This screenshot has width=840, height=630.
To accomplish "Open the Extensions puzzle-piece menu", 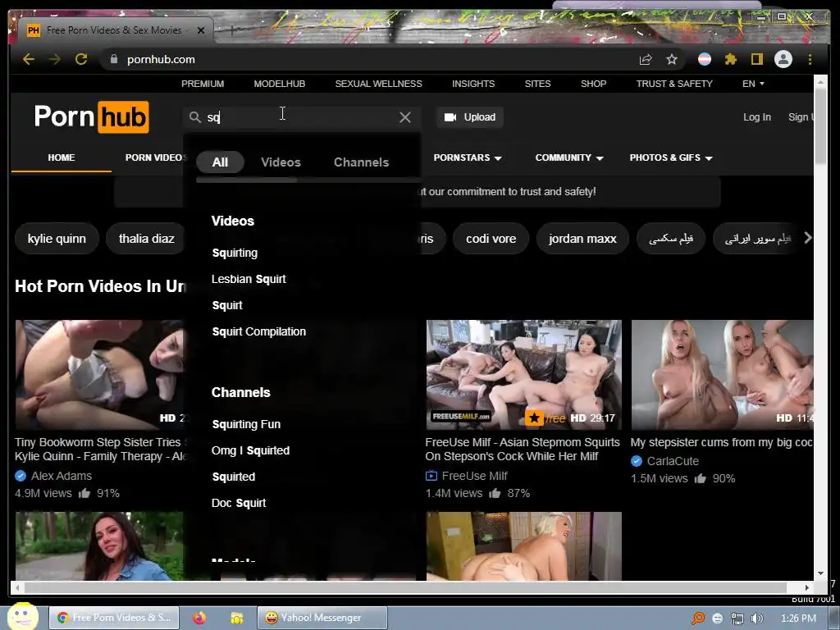I will pos(731,59).
